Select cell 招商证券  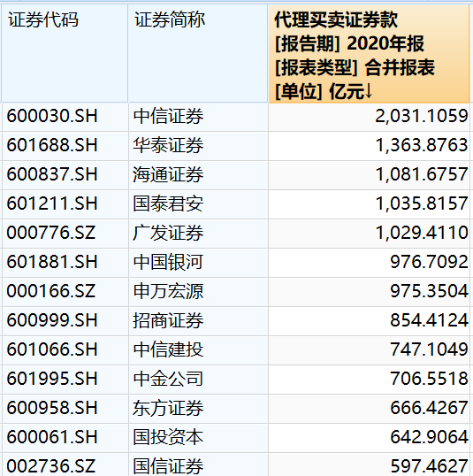pos(198,321)
